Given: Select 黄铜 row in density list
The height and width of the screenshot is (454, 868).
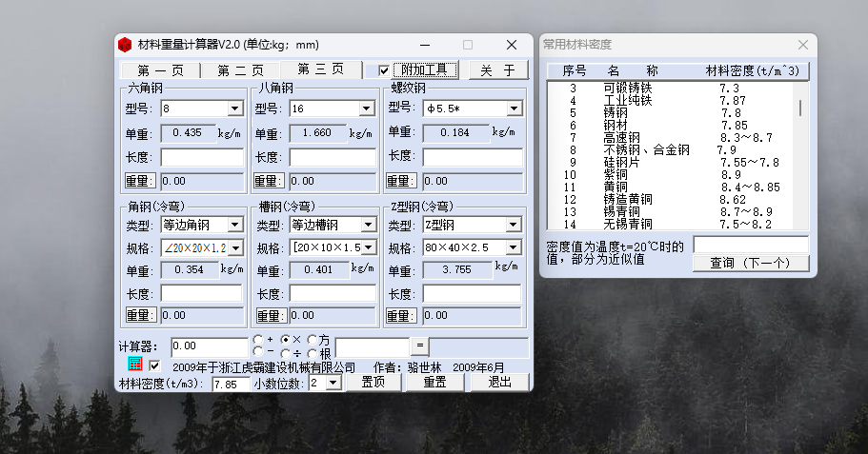Looking at the screenshot, I should [x=671, y=188].
